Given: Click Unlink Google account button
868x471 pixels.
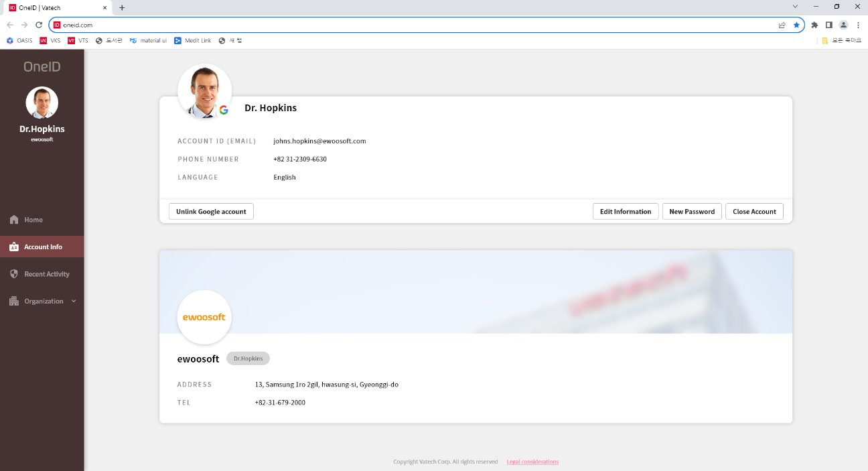Looking at the screenshot, I should 211,212.
